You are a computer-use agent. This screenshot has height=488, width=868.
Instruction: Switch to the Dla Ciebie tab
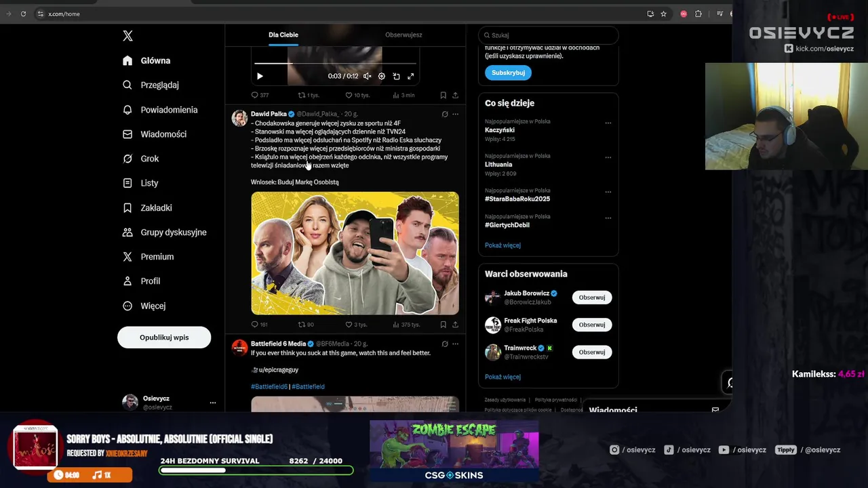pyautogui.click(x=283, y=35)
